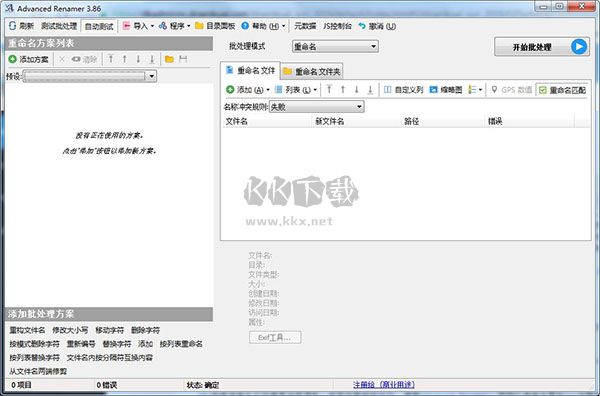Click the 0 错误 status bar entry
The width and height of the screenshot is (600, 396).
click(107, 385)
